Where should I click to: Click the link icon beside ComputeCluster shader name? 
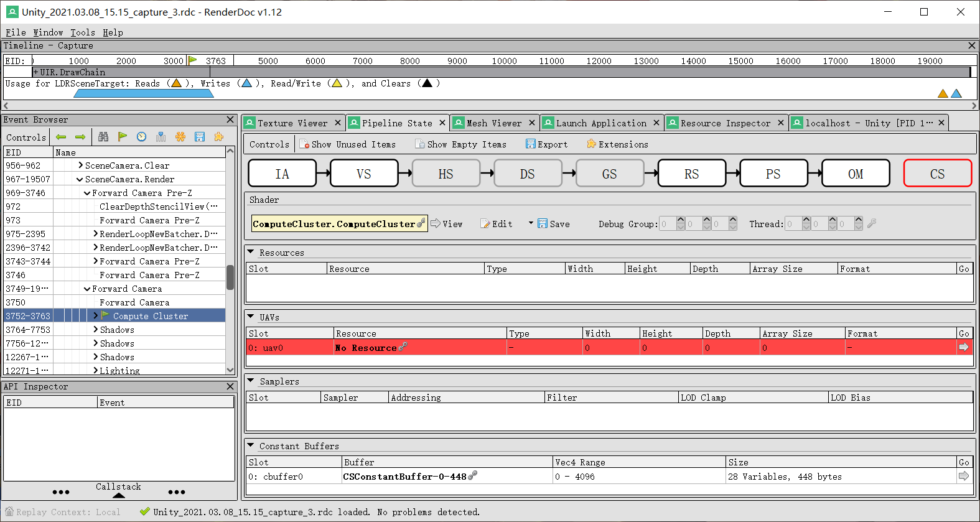tap(421, 223)
